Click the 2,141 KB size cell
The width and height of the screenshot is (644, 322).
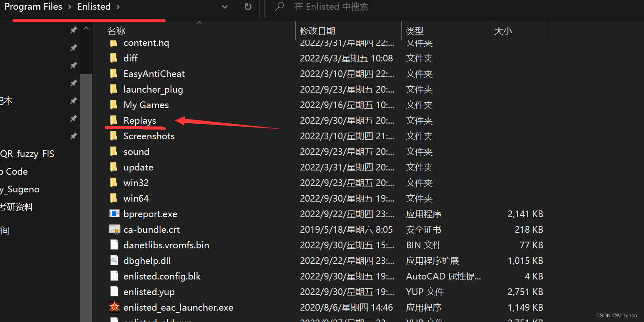click(525, 214)
